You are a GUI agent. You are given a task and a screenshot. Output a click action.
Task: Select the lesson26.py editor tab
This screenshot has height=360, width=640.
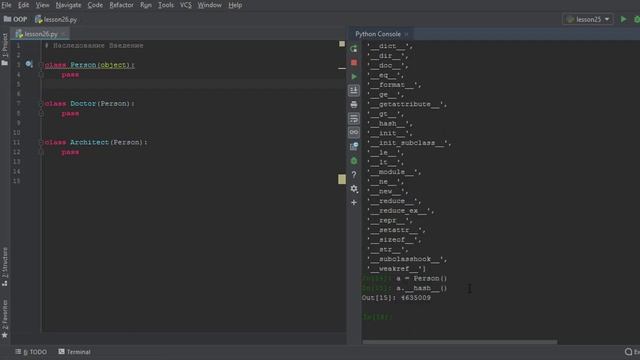point(40,34)
